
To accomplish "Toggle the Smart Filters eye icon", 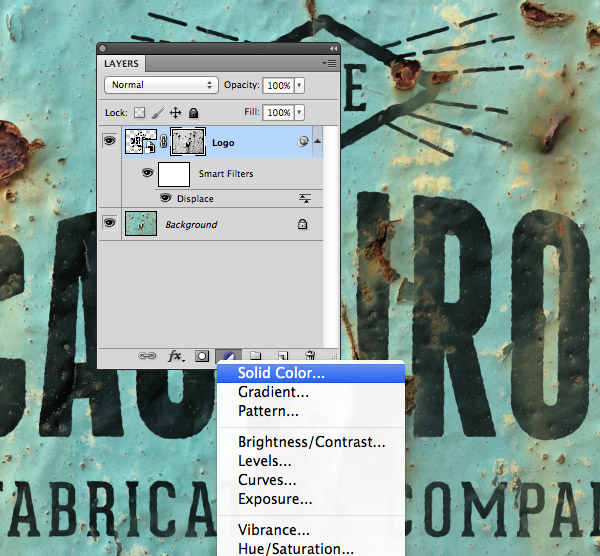I will pos(148,173).
